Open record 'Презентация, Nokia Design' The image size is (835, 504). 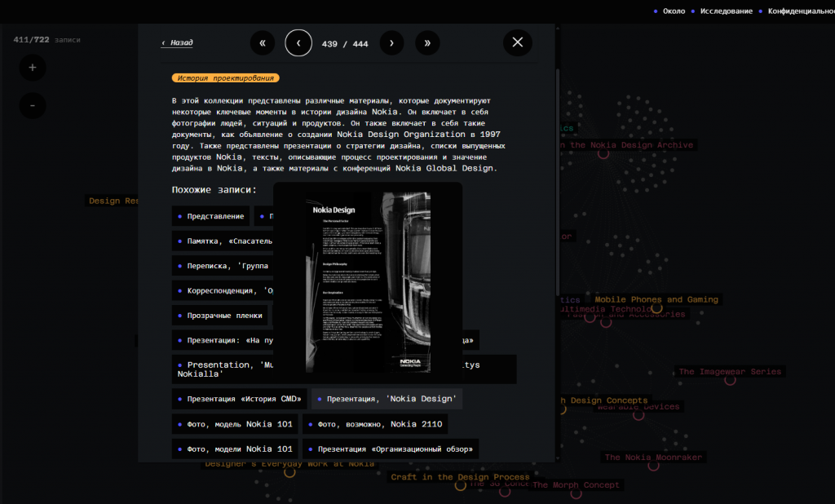pos(387,399)
